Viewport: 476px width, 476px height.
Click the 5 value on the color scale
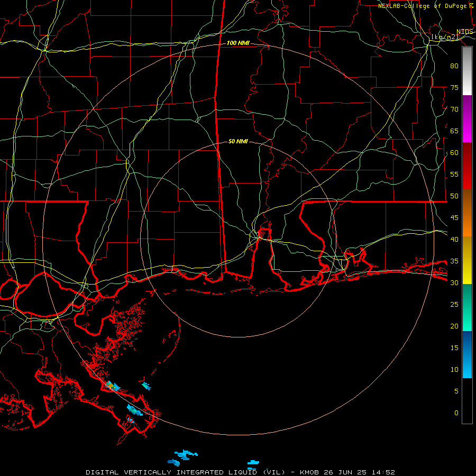[456, 391]
